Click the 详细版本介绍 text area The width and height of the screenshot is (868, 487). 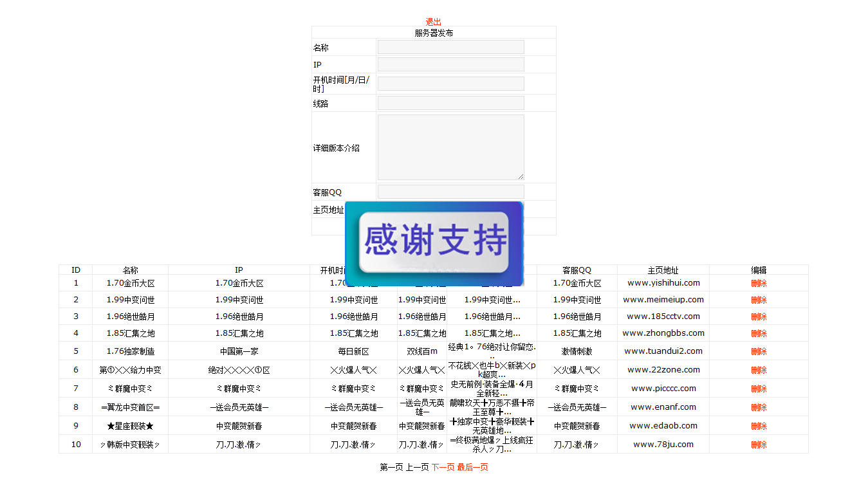point(450,147)
